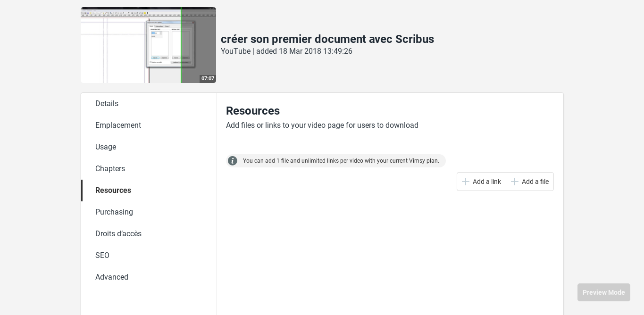Open Droits d'accès settings
The width and height of the screenshot is (644, 315).
click(149, 234)
